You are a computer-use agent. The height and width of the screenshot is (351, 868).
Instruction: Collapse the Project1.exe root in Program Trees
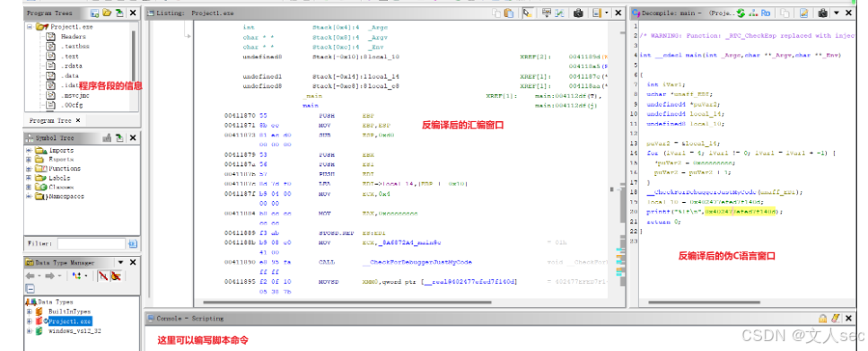(30, 26)
